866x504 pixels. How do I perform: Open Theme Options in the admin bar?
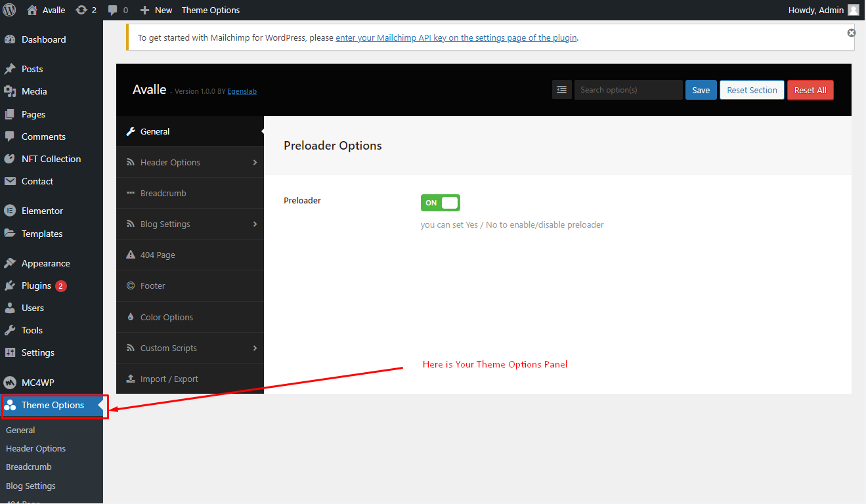click(x=211, y=10)
